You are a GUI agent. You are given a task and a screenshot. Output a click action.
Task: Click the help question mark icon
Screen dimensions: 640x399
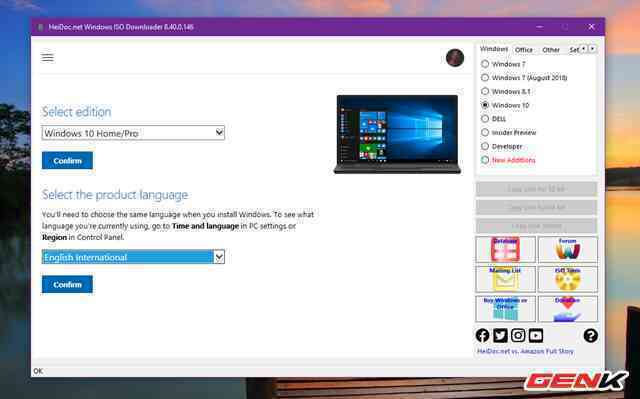591,335
